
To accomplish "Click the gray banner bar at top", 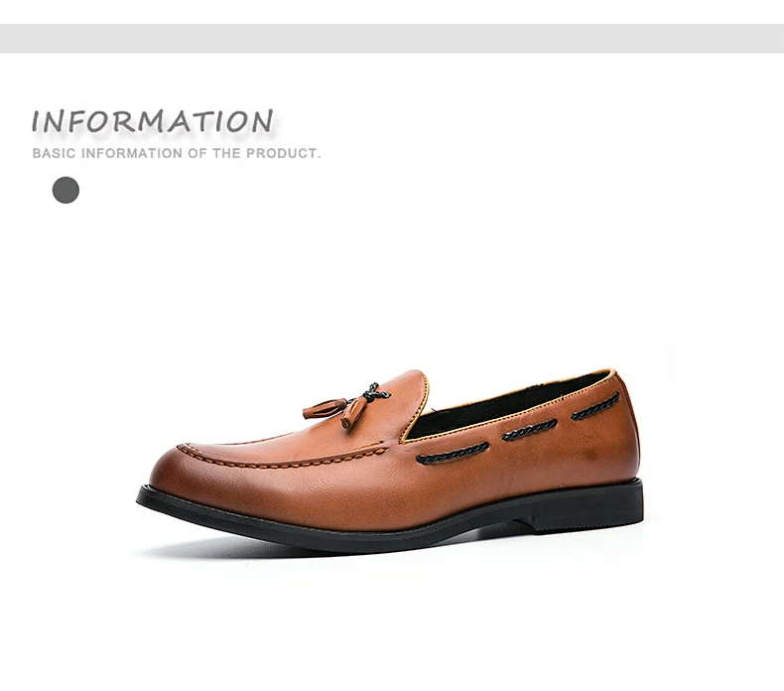I will 392,38.
